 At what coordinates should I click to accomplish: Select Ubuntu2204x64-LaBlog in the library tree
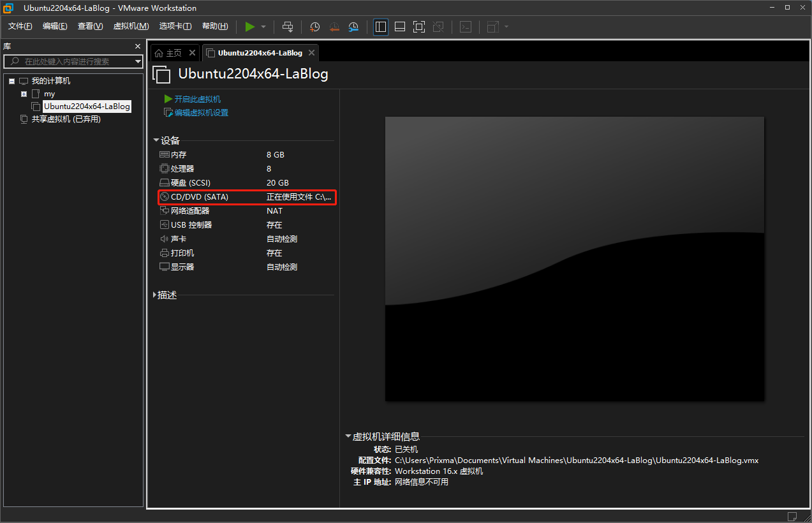87,107
